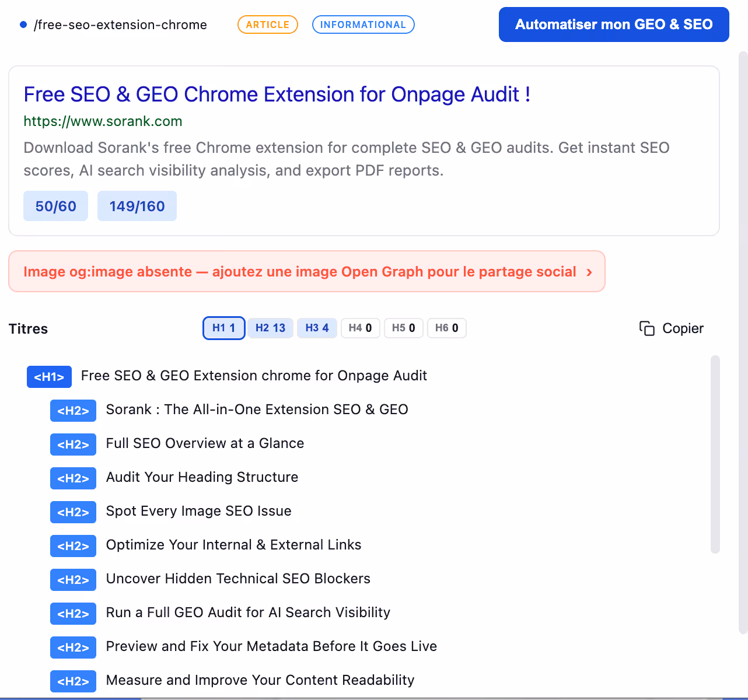Click the <H2> badge beside Audit Your Heading Structure
The height and width of the screenshot is (700, 748).
[x=73, y=478]
